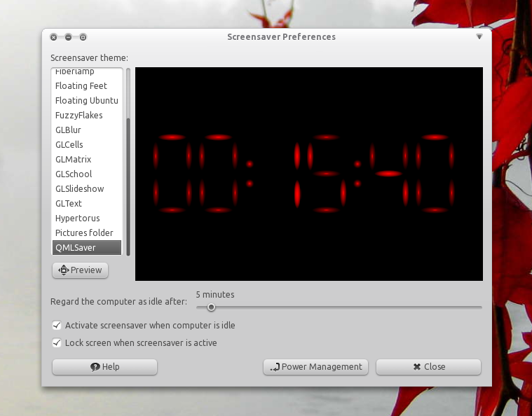Choose FuzzyFlakes from the theme list
Screen dimensions: 532x416
(87, 116)
